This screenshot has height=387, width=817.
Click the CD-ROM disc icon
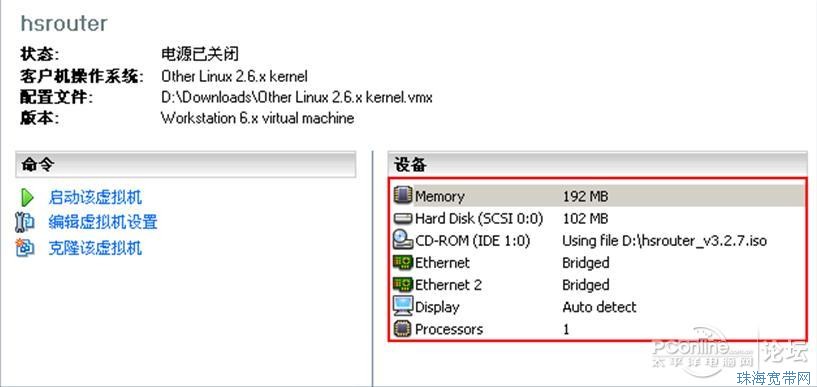point(403,240)
